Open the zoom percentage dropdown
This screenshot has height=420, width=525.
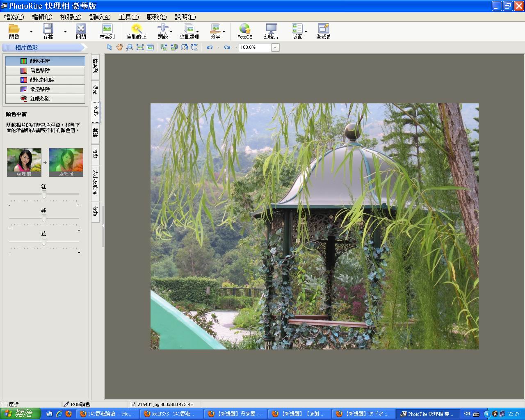[275, 48]
